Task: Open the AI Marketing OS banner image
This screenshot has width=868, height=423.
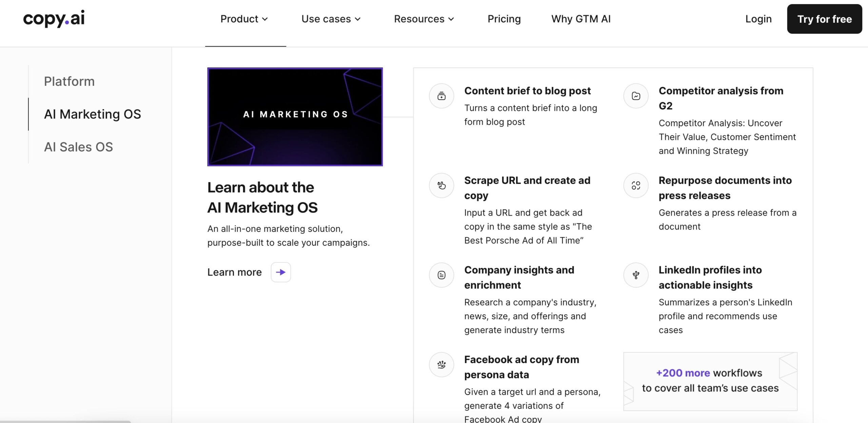Action: (x=295, y=117)
